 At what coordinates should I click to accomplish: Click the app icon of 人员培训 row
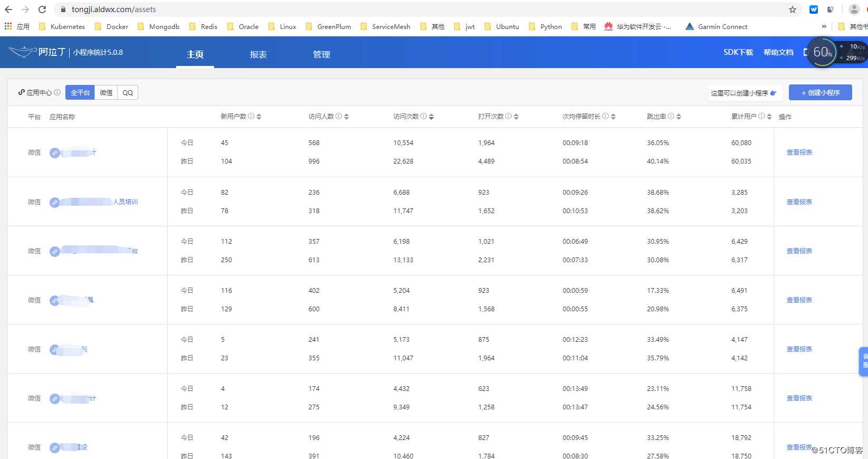[55, 202]
